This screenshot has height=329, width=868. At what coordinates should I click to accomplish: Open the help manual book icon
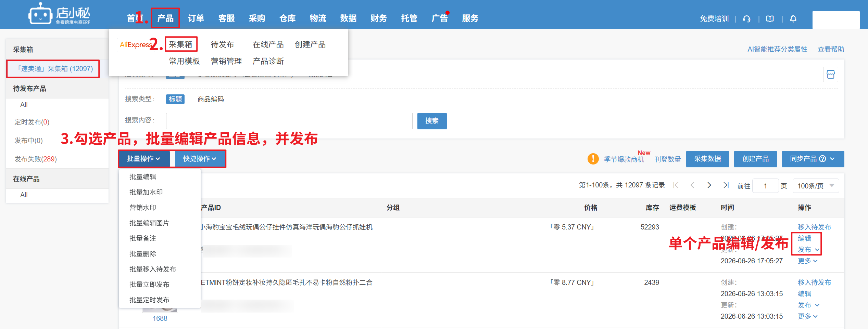click(x=770, y=19)
